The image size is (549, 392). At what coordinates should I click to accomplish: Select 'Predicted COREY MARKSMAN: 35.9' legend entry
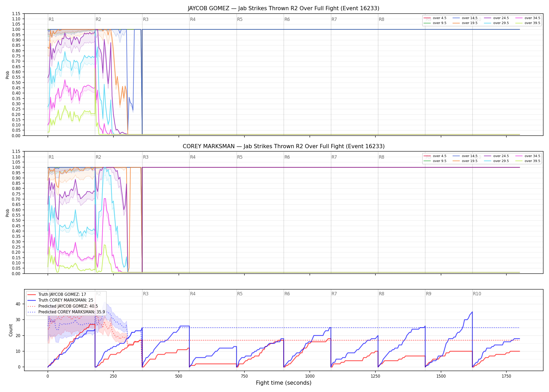coord(66,312)
